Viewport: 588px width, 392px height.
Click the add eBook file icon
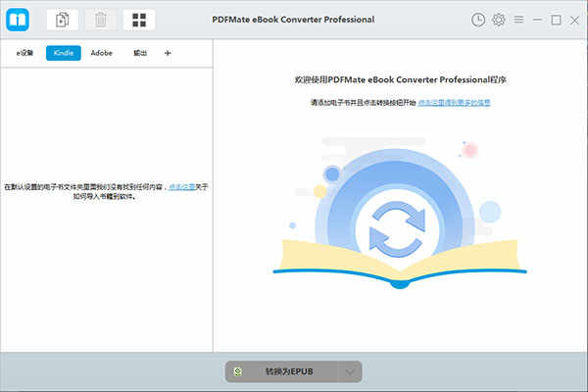[63, 20]
